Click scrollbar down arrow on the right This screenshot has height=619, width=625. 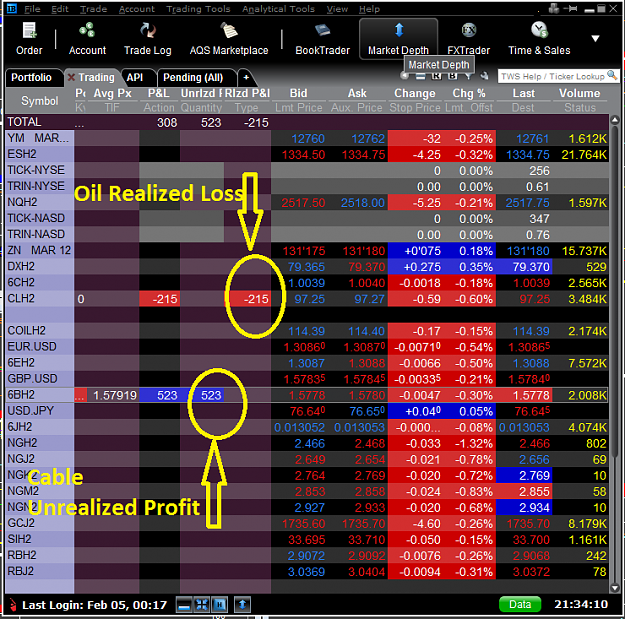[615, 588]
